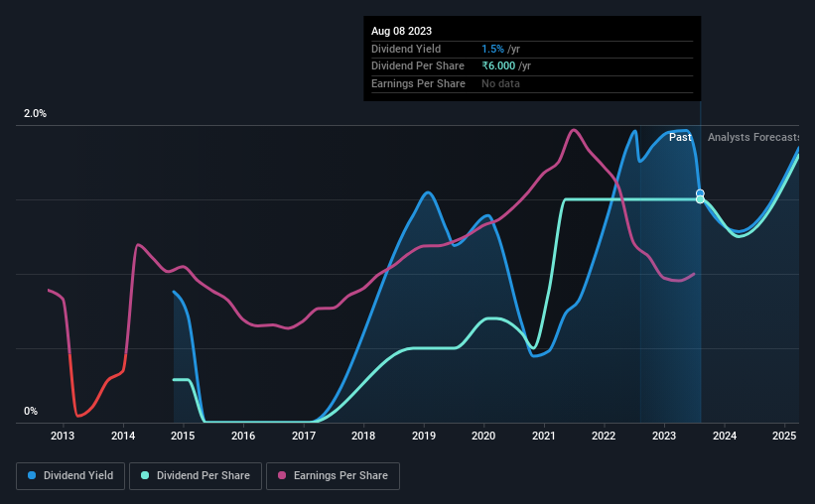The width and height of the screenshot is (815, 504).
Task: Click the Earnings Per Share tooltip row label
Action: (418, 83)
